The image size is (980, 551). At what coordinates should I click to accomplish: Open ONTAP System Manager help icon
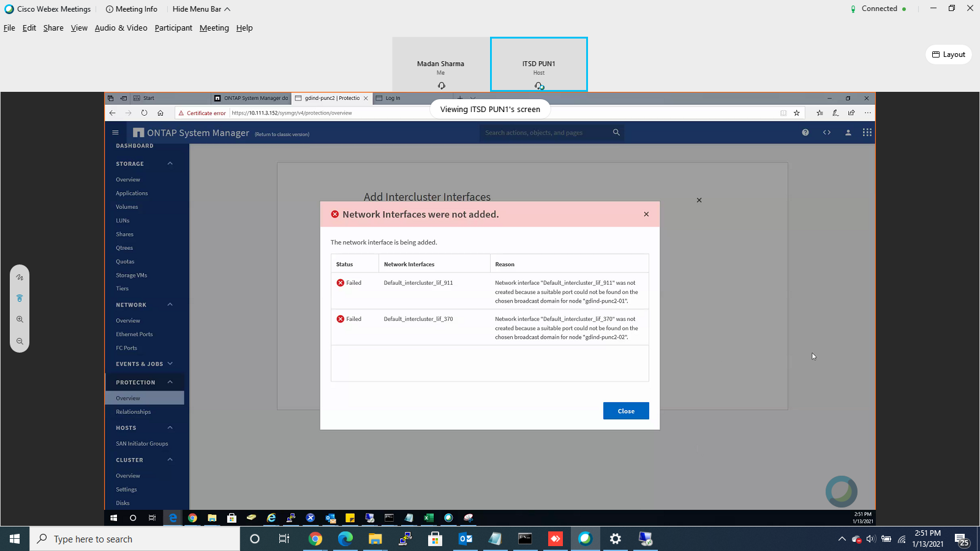805,132
